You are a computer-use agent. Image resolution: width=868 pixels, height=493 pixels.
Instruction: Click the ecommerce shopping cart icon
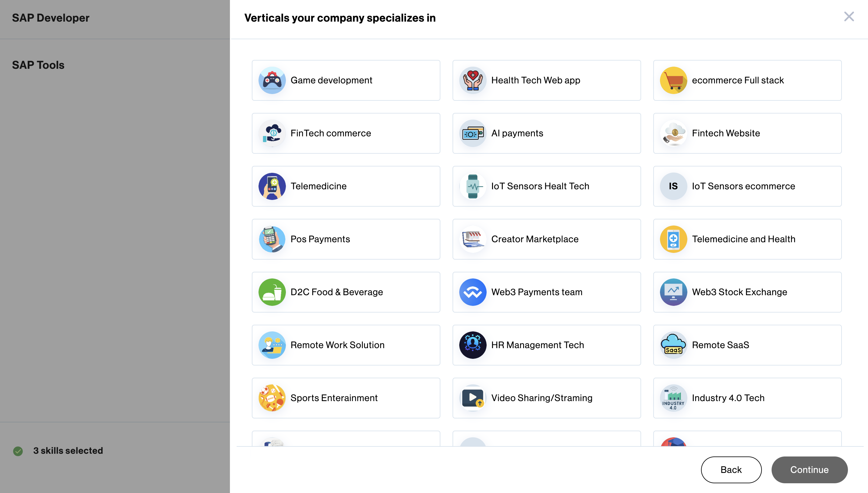(x=673, y=80)
